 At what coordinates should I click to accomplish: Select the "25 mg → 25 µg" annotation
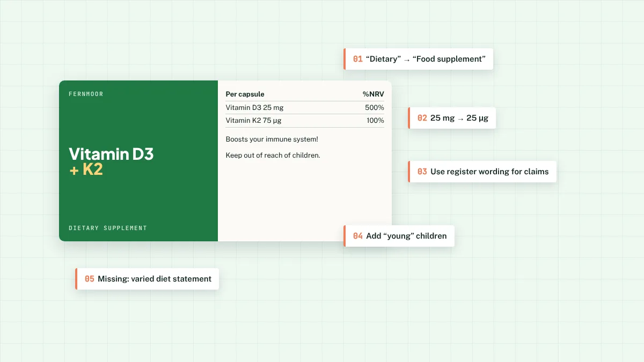tap(452, 118)
